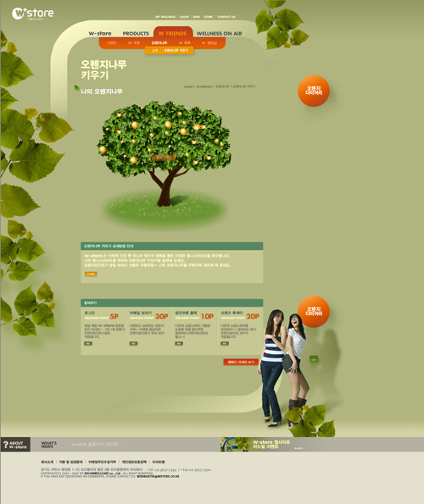Click the LOGIN link in the top bar
This screenshot has height=504, width=424.
click(184, 17)
